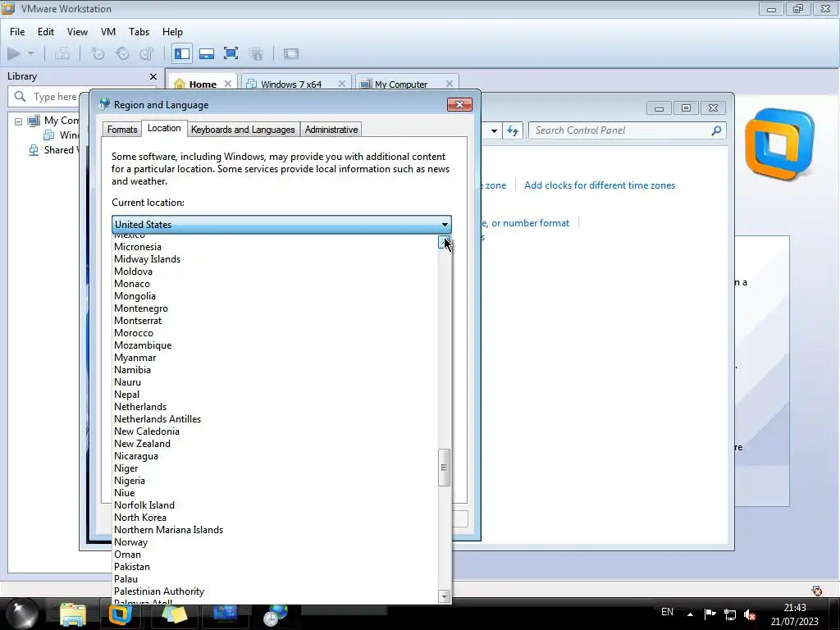The height and width of the screenshot is (630, 840).
Task: Open the File menu
Action: click(x=17, y=32)
